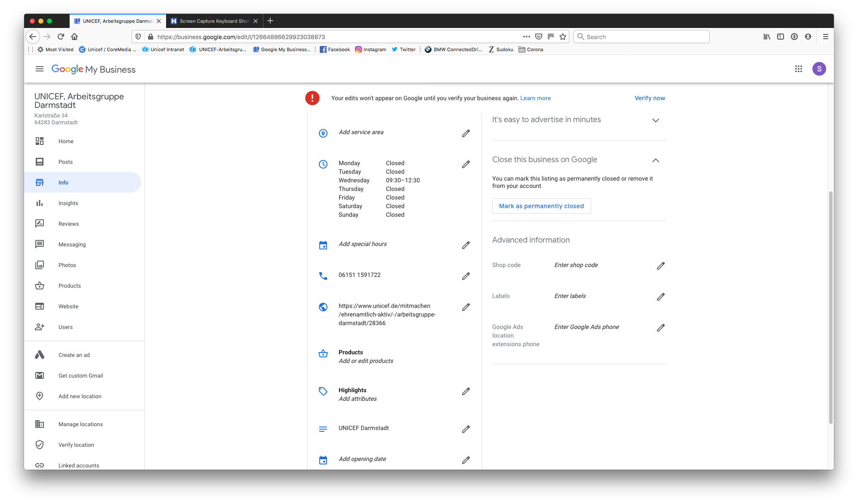Click Mark as permanently closed button
858x504 pixels.
(x=541, y=206)
